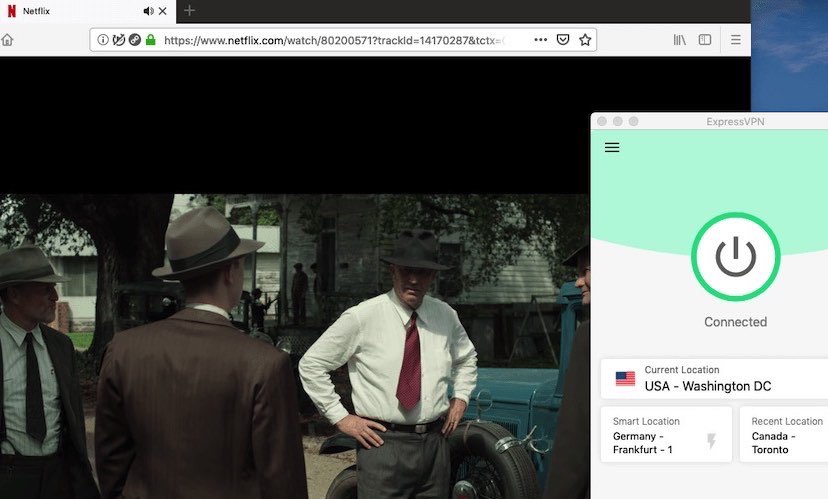The width and height of the screenshot is (828, 499).
Task: Select current location USA - Washington DC
Action: click(714, 379)
